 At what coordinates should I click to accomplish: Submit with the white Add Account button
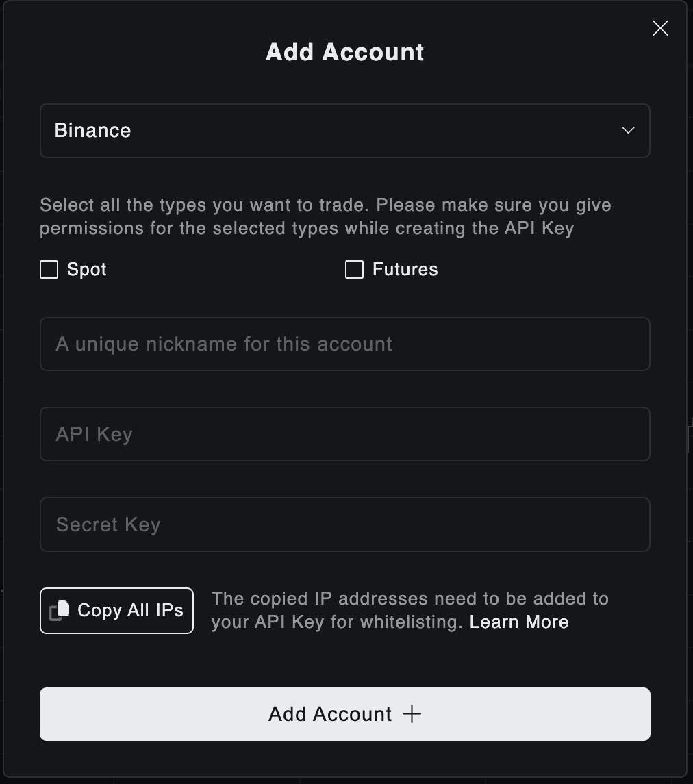click(x=345, y=714)
